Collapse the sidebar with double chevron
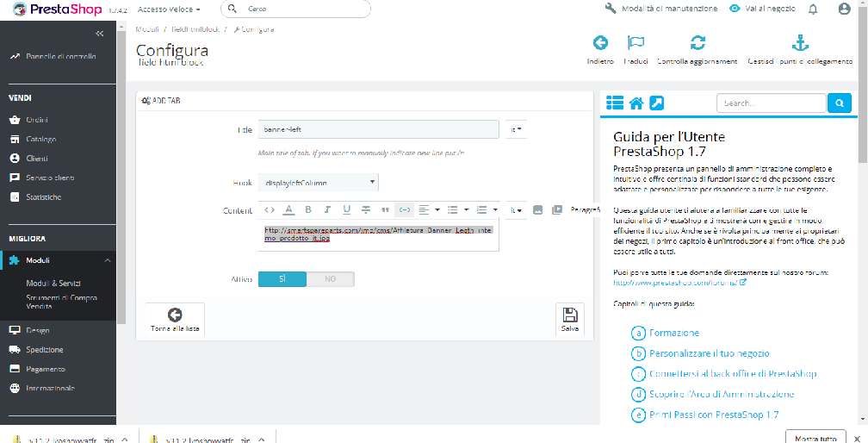This screenshot has height=443, width=868. 100,34
